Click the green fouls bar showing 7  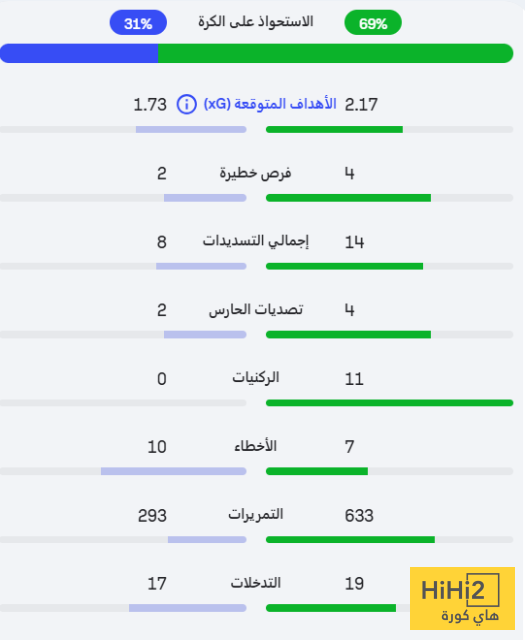point(317,471)
